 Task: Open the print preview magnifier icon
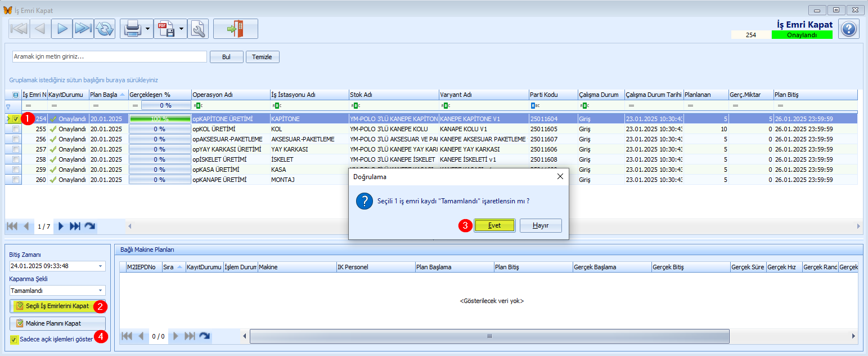[x=198, y=29]
